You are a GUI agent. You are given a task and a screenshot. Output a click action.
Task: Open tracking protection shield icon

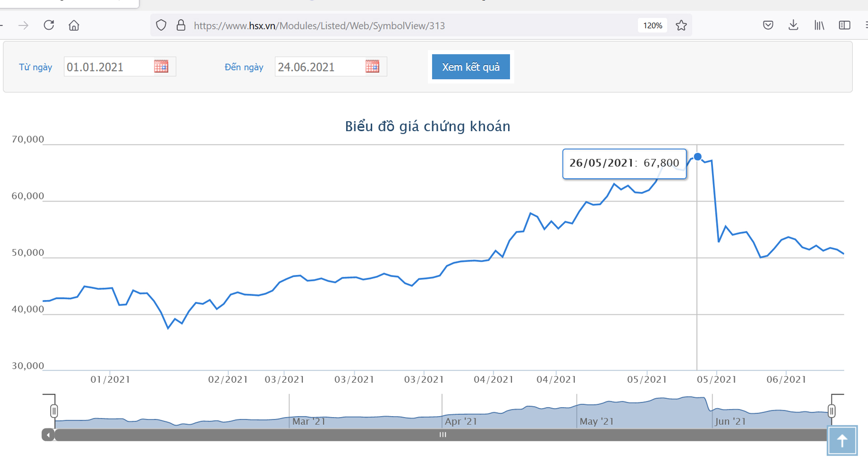pos(161,25)
